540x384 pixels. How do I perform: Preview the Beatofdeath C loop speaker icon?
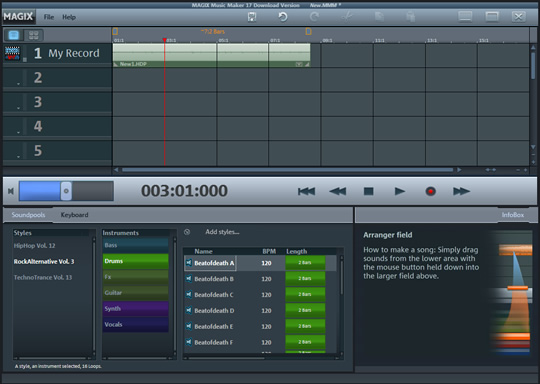(x=189, y=294)
